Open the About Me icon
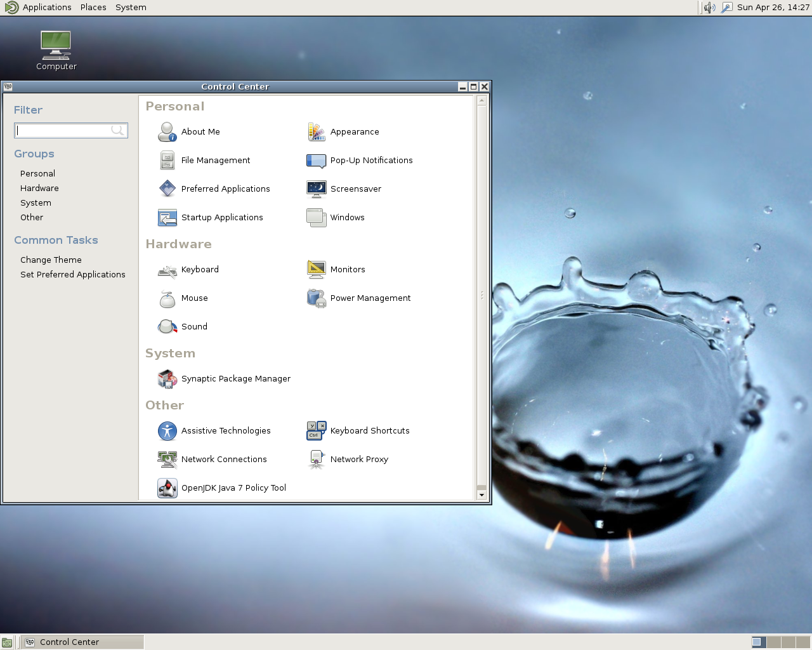This screenshot has width=812, height=650. 167,131
